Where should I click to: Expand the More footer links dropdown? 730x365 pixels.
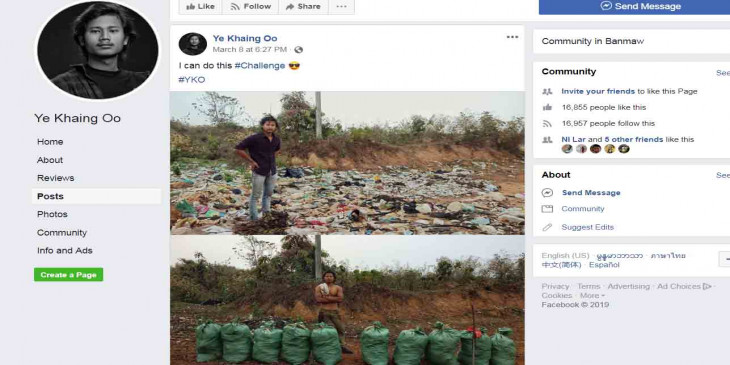click(592, 296)
